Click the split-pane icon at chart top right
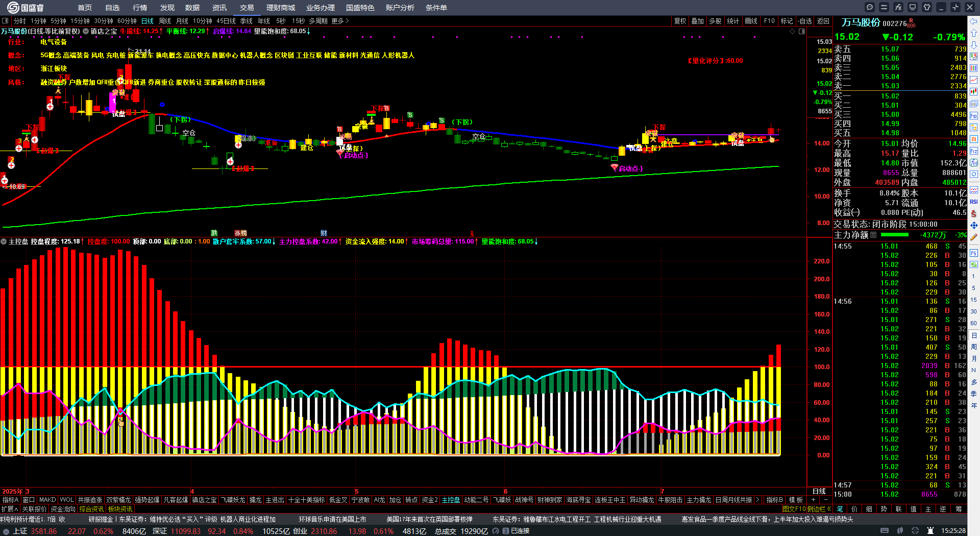Screen dimensions: 980x536 [802, 31]
